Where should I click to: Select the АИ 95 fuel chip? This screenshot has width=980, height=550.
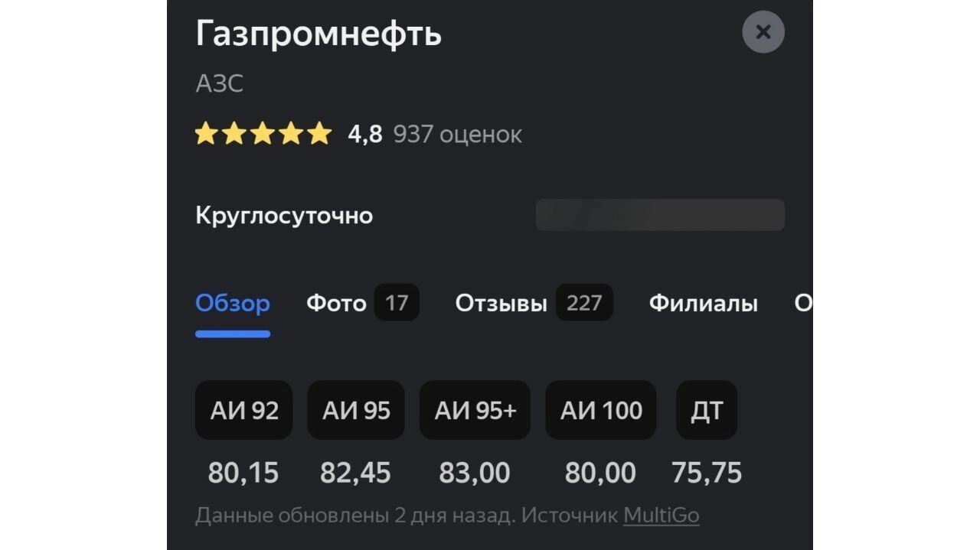355,411
